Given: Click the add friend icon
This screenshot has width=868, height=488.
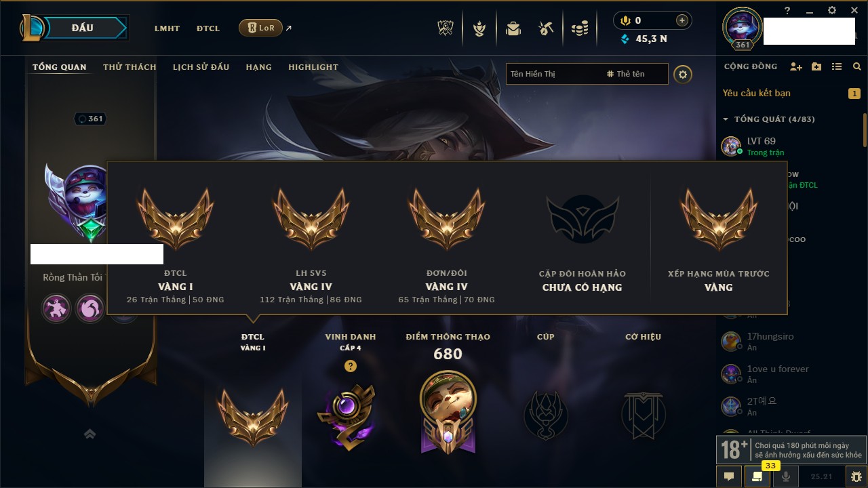Looking at the screenshot, I should tap(796, 66).
